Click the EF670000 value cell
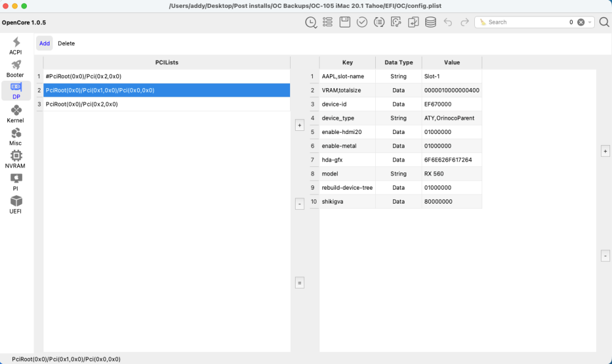The width and height of the screenshot is (612, 364). pyautogui.click(x=452, y=104)
